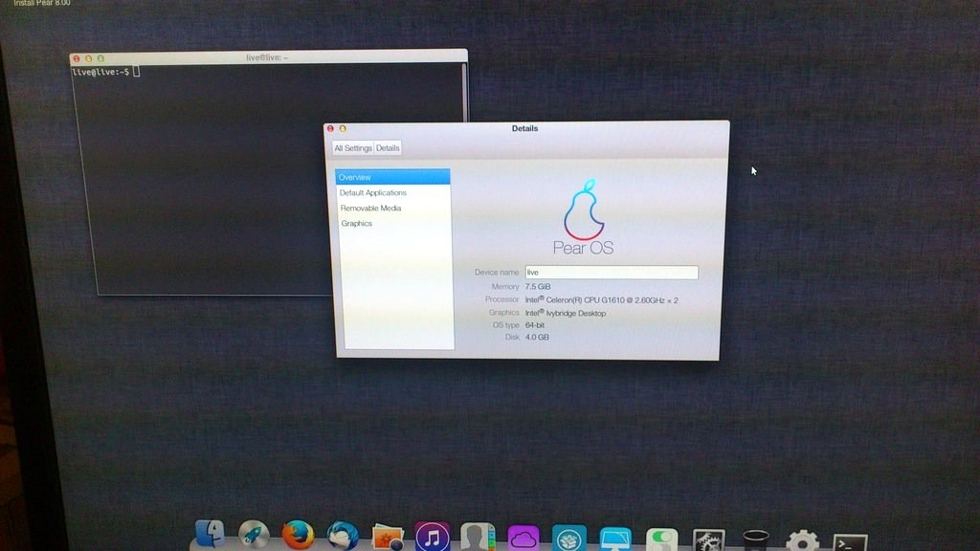Click the Pear OS logo
980x551 pixels.
pos(583,217)
